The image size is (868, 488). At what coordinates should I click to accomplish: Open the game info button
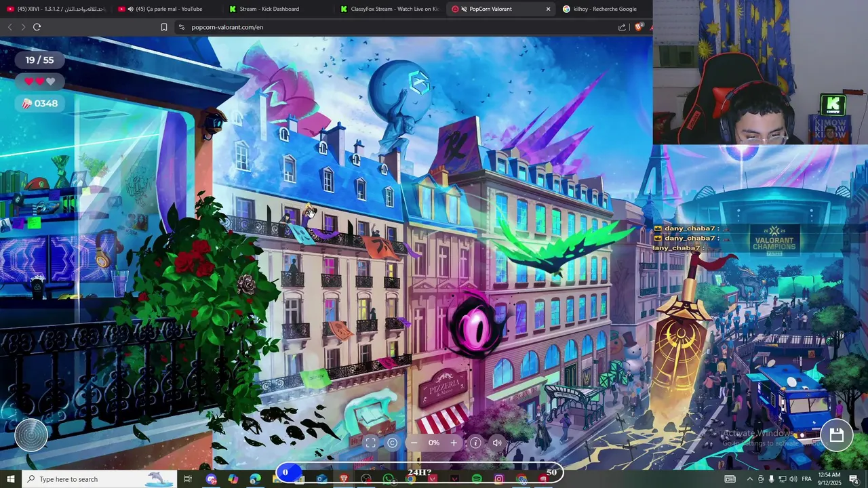pos(475,443)
